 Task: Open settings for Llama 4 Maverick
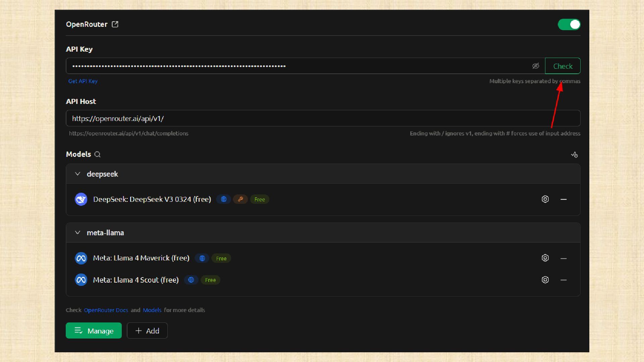pyautogui.click(x=545, y=258)
